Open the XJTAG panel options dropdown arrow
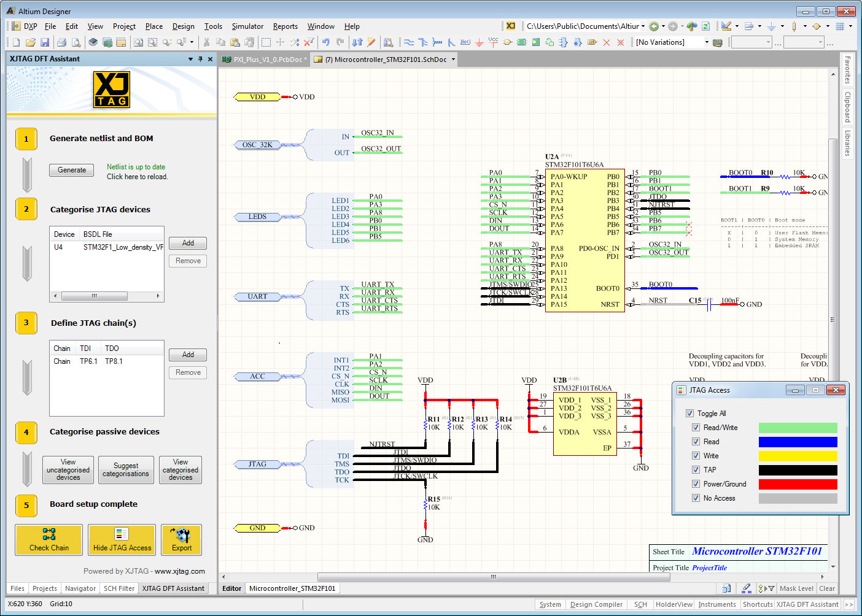This screenshot has height=616, width=862. pyautogui.click(x=190, y=59)
